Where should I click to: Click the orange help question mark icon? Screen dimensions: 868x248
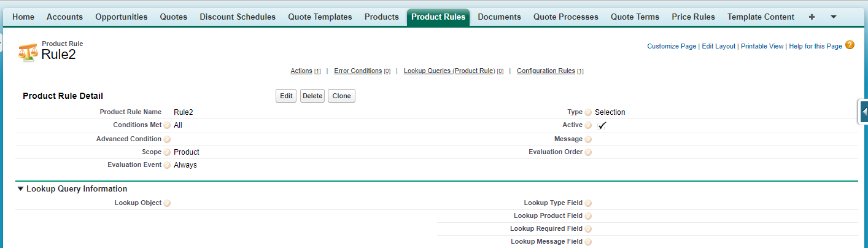point(850,45)
